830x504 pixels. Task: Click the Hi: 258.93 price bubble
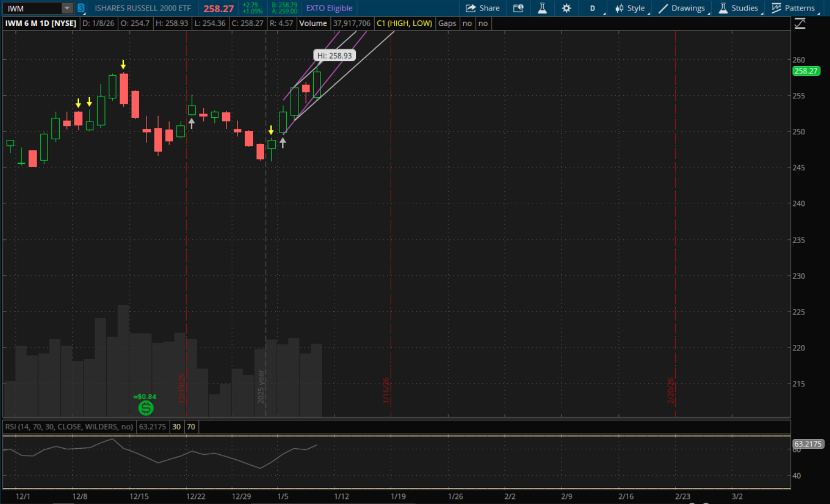(334, 56)
